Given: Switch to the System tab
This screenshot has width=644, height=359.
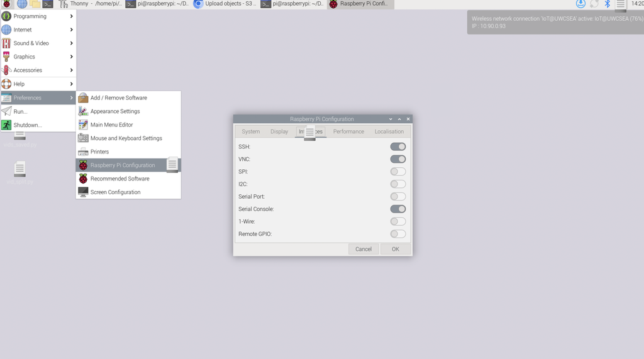Looking at the screenshot, I should pyautogui.click(x=250, y=131).
